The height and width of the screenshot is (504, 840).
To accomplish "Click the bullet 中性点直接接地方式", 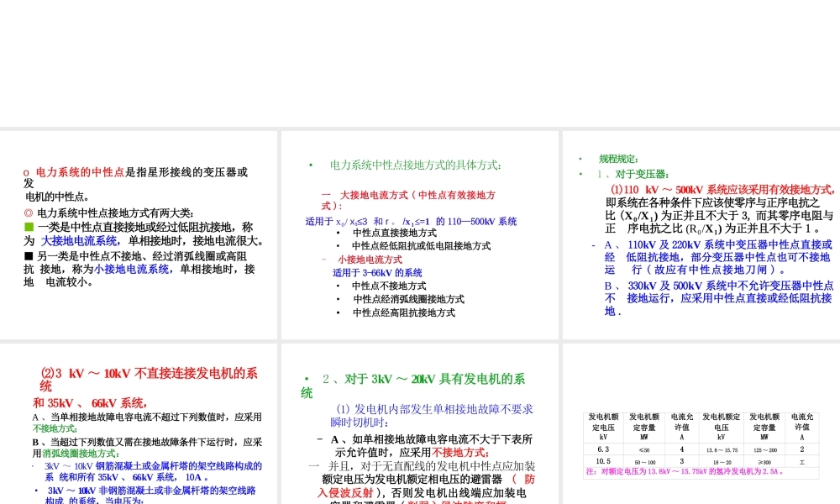I will (394, 233).
